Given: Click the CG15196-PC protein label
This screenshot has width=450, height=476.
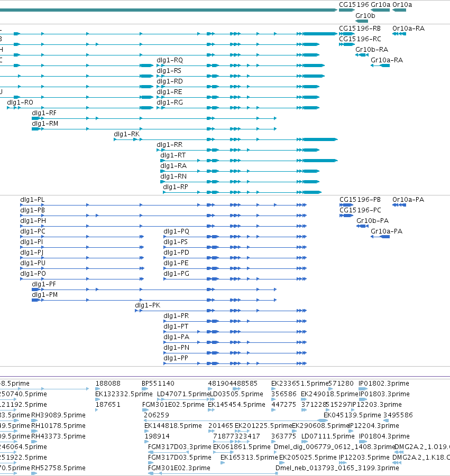Looking at the screenshot, I should [360, 210].
